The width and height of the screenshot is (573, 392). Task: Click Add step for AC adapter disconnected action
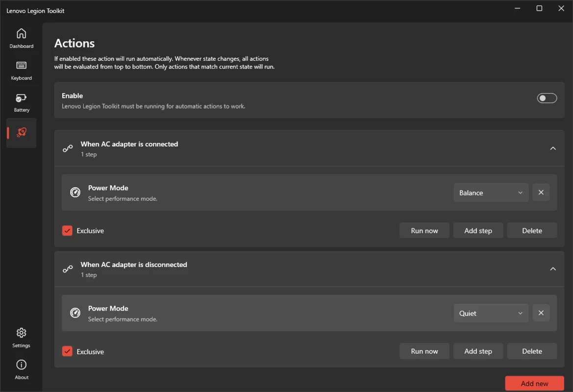coord(478,351)
